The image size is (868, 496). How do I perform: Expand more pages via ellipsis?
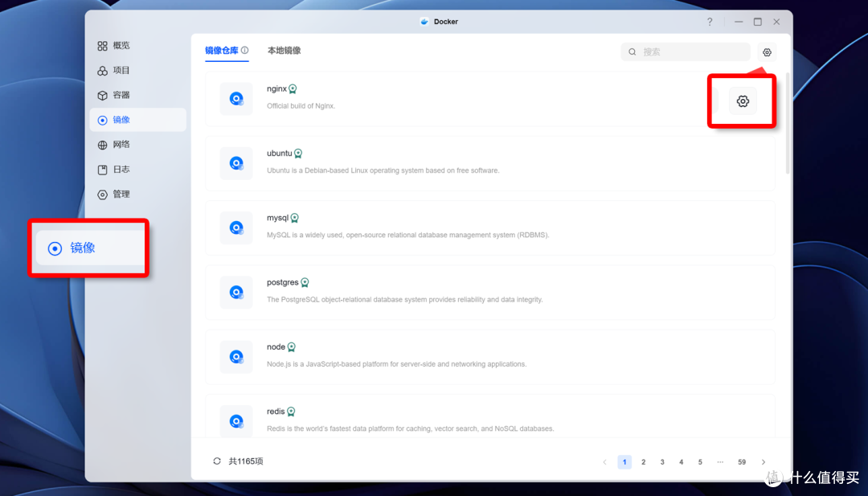[720, 462]
